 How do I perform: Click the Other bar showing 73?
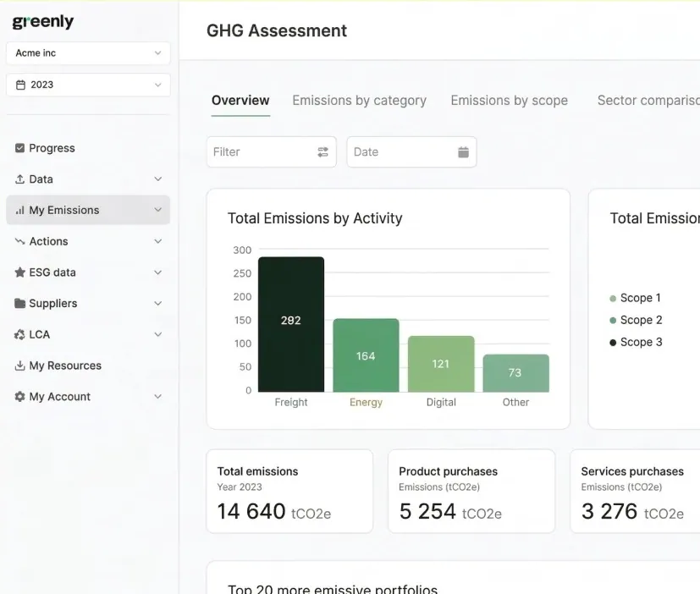516,373
